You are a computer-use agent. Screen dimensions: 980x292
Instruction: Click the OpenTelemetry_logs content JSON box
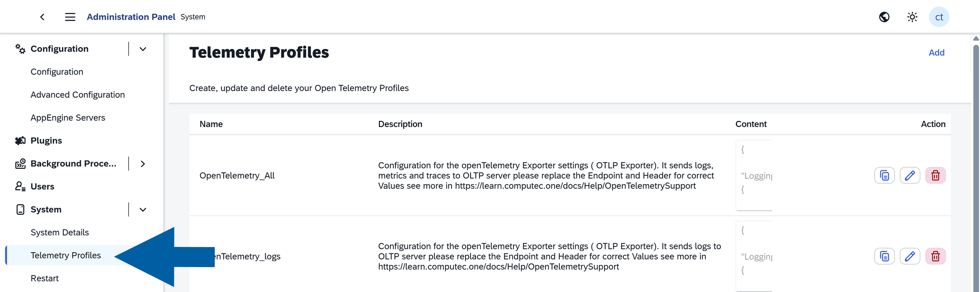click(754, 256)
